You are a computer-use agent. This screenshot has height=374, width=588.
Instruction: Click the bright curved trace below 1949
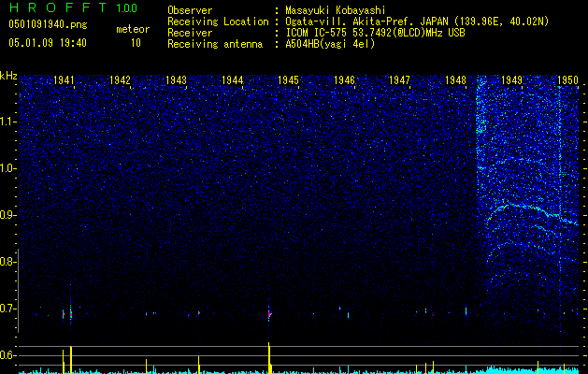pyautogui.click(x=533, y=216)
